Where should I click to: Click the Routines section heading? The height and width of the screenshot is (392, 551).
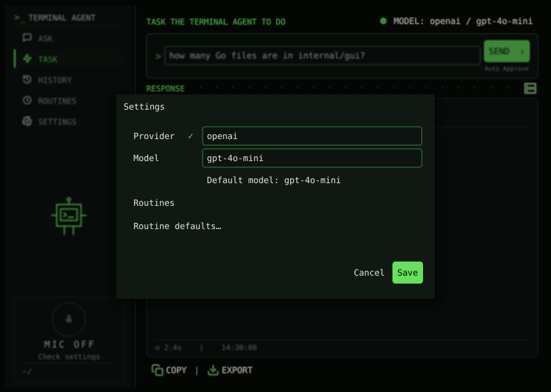click(x=154, y=203)
